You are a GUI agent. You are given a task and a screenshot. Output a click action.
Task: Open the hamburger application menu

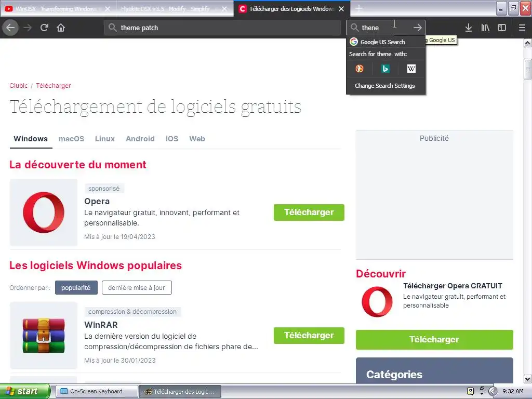coord(522,28)
